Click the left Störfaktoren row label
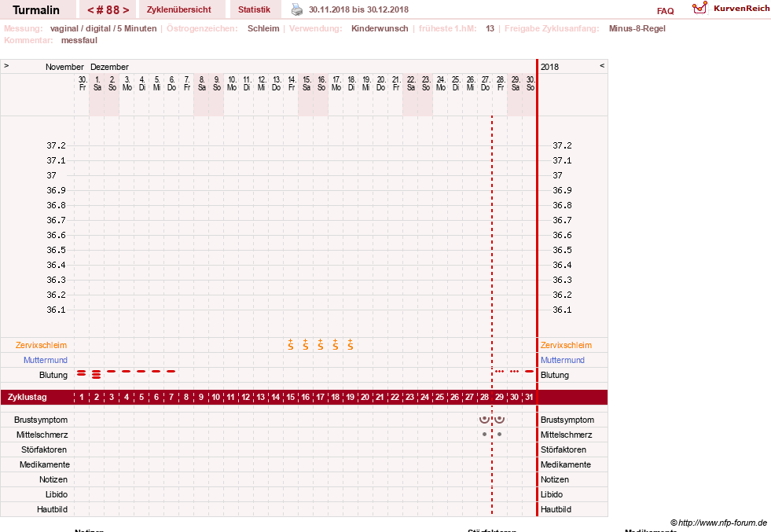 (x=44, y=449)
